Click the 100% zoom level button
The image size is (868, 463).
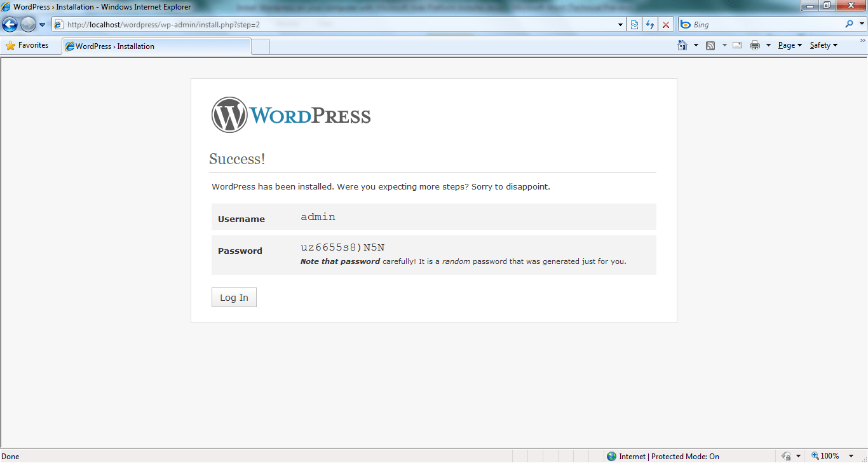tap(825, 456)
